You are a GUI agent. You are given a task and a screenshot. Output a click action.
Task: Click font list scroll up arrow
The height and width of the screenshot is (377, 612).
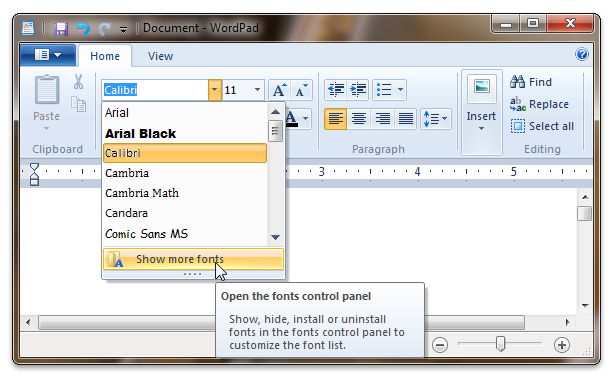point(276,112)
